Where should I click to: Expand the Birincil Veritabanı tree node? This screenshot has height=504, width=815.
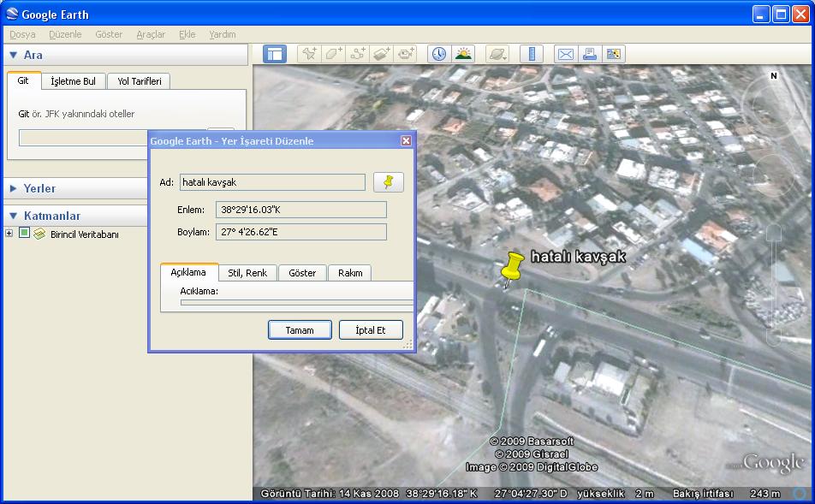coord(9,234)
